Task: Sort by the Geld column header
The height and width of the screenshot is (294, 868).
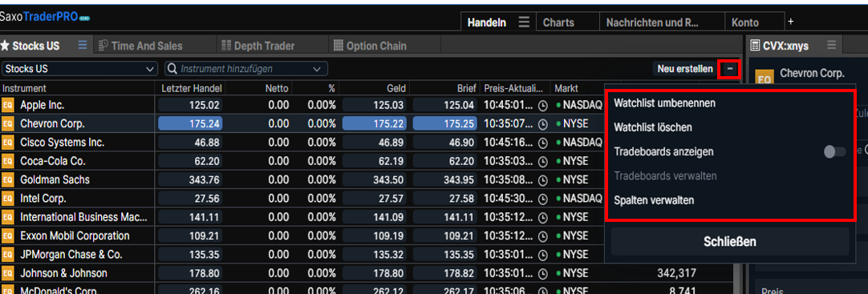Action: point(396,88)
